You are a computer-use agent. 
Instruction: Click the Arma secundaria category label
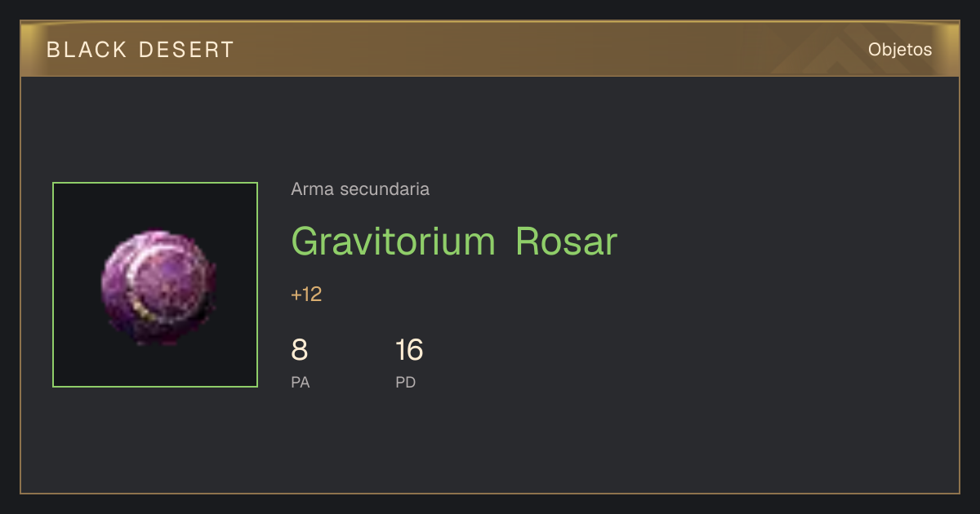click(360, 189)
